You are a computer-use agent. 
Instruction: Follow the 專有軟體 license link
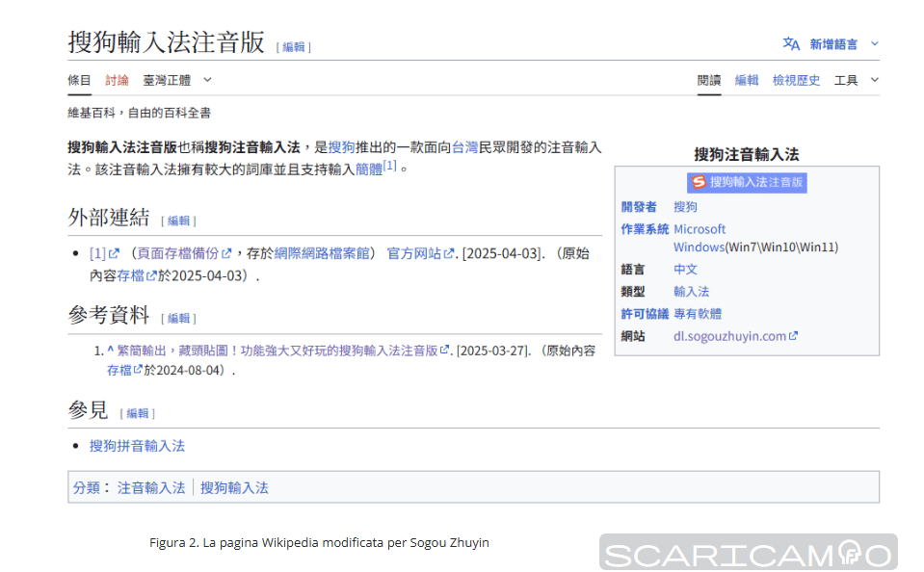point(698,314)
